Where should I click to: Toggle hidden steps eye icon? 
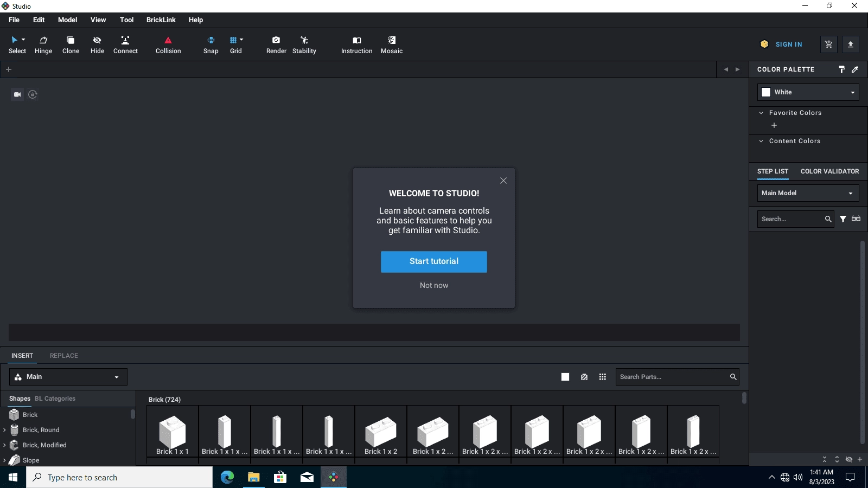(849, 459)
